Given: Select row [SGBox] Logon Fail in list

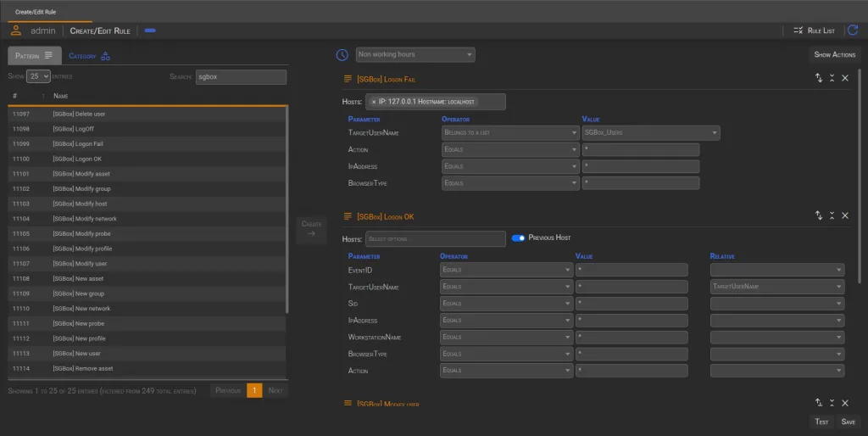Looking at the screenshot, I should [x=147, y=144].
